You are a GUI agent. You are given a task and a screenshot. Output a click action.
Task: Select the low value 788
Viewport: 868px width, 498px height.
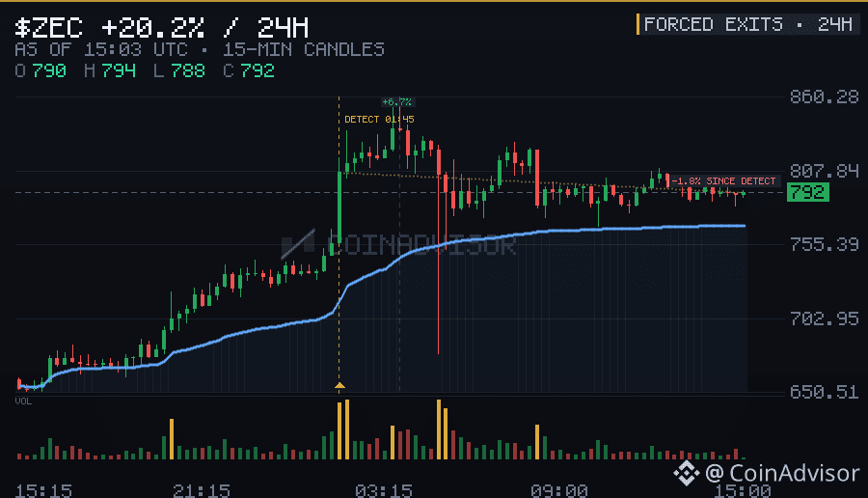[188, 70]
